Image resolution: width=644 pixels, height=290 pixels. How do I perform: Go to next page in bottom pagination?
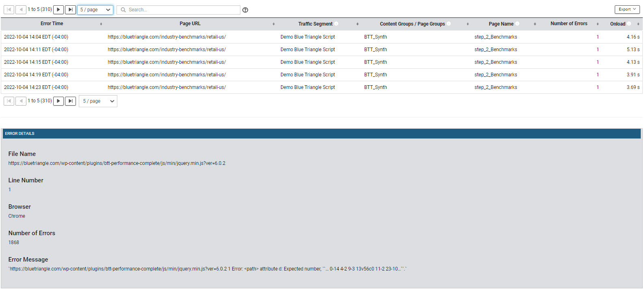58,101
